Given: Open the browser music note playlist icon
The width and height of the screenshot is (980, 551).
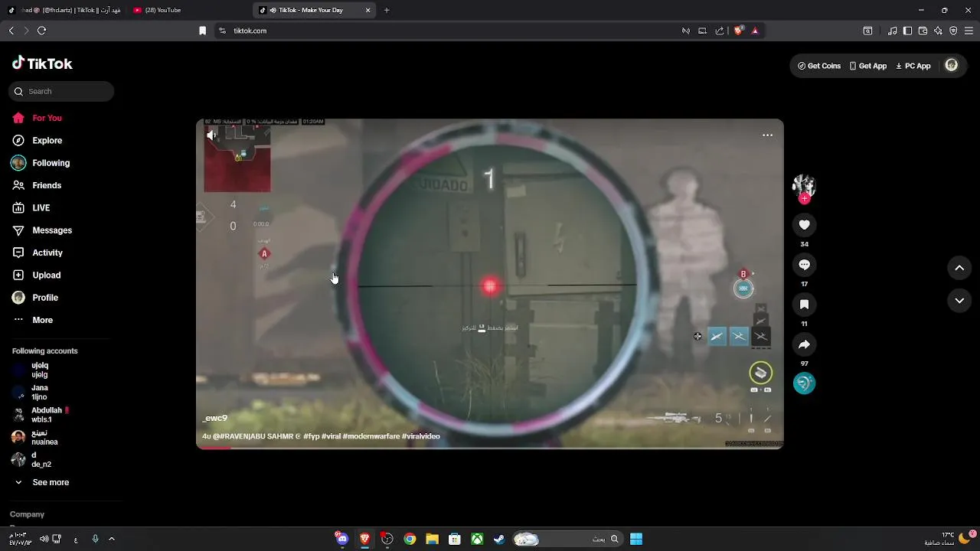Looking at the screenshot, I should 893,31.
